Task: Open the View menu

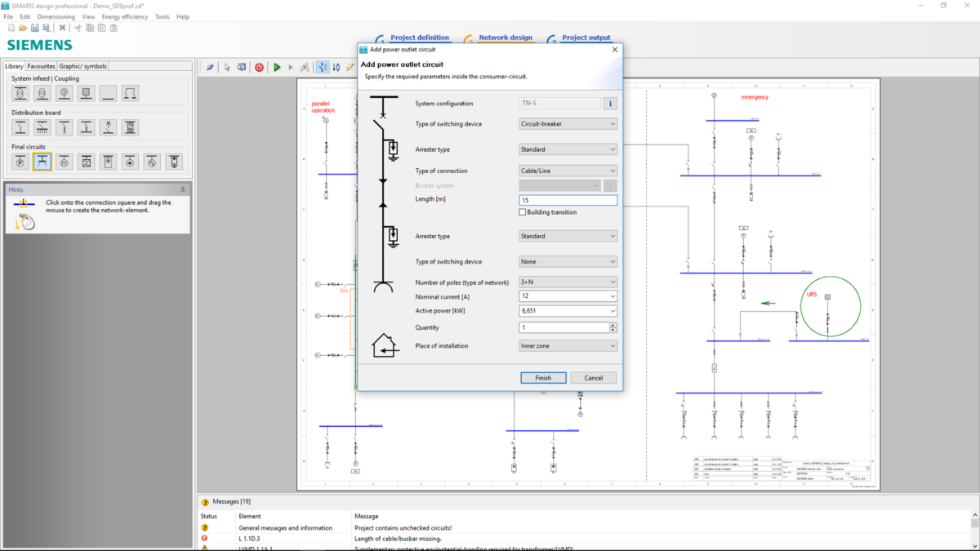Action: click(88, 16)
